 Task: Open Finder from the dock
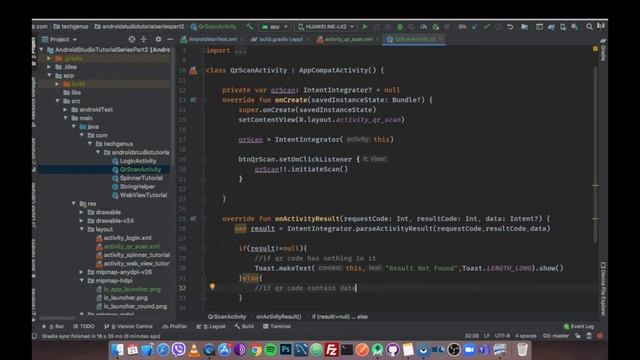click(118, 350)
